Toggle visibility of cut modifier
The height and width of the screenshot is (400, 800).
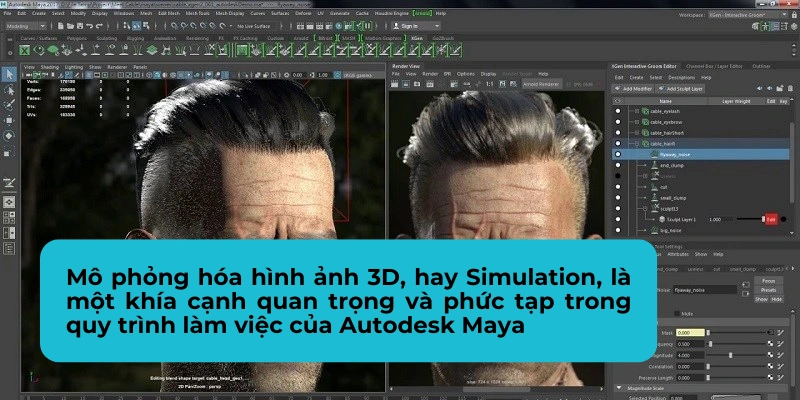(618, 187)
